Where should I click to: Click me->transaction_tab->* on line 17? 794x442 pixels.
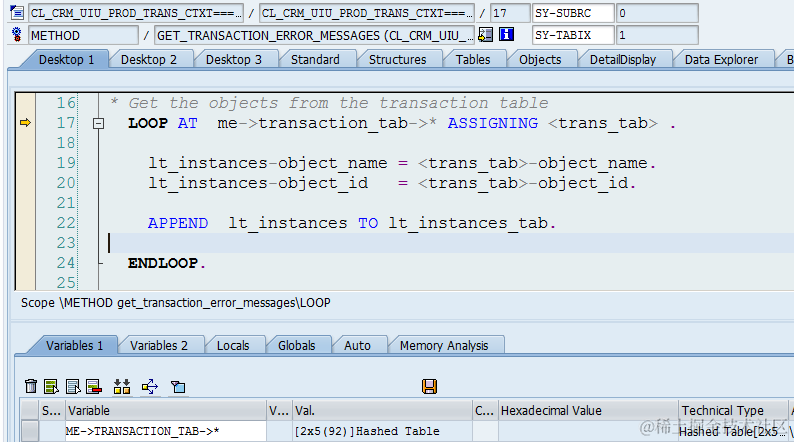[x=327, y=123]
